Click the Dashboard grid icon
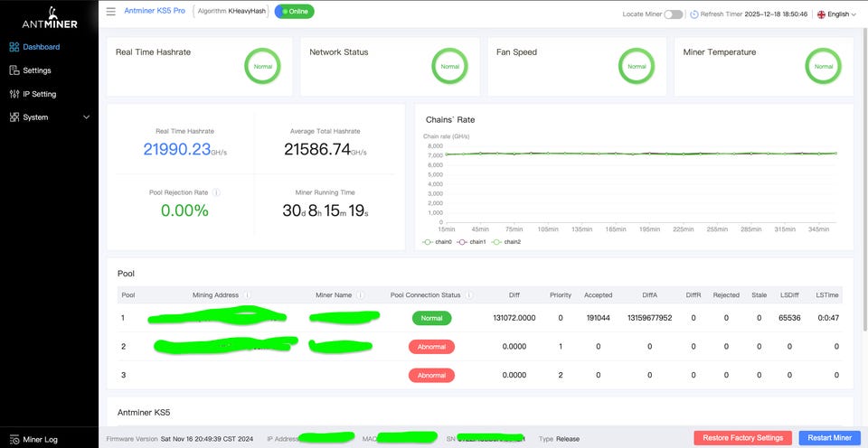 pyautogui.click(x=14, y=47)
